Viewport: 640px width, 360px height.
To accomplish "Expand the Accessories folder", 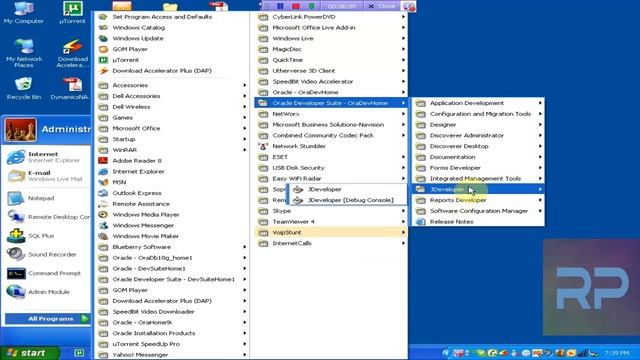I will pyautogui.click(x=172, y=85).
